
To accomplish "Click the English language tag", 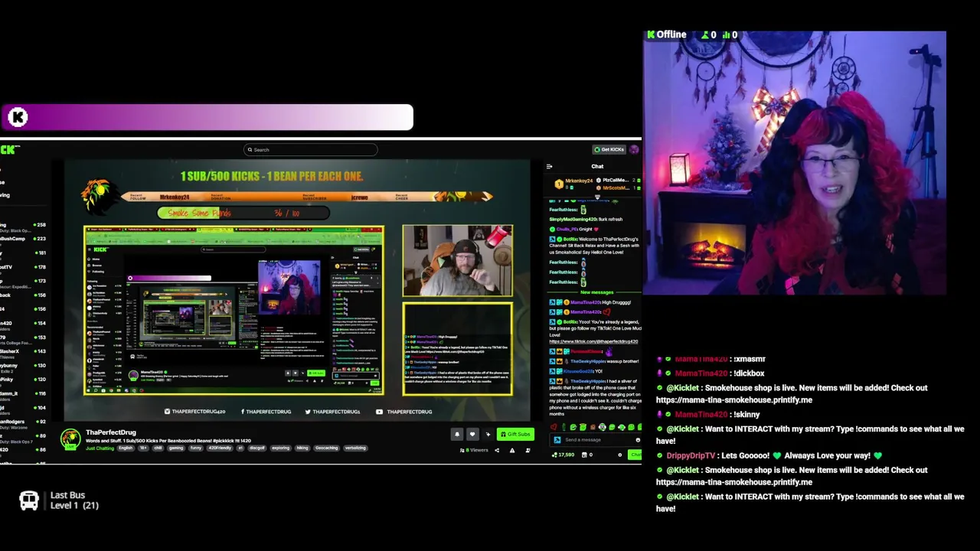I will point(126,448).
